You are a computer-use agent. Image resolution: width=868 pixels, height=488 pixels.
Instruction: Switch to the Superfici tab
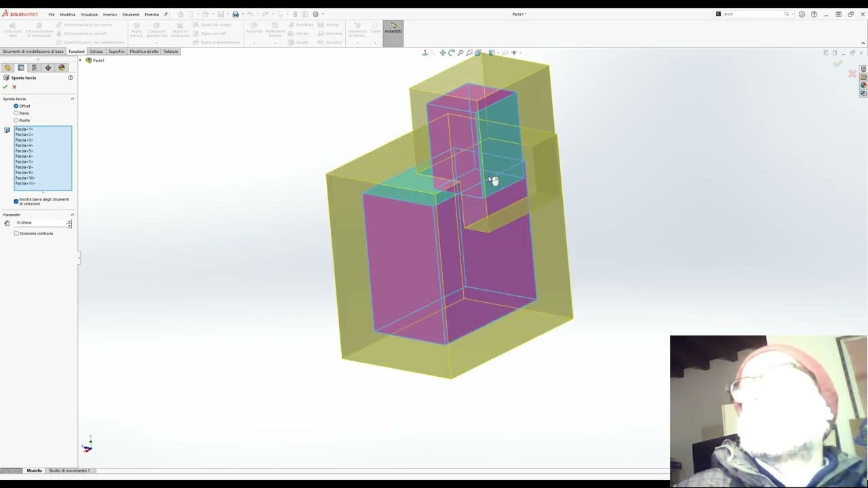click(117, 52)
